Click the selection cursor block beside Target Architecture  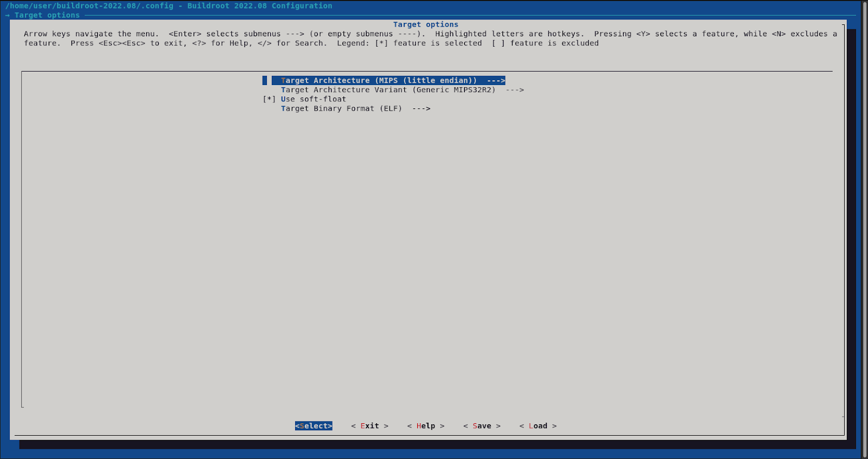(265, 81)
